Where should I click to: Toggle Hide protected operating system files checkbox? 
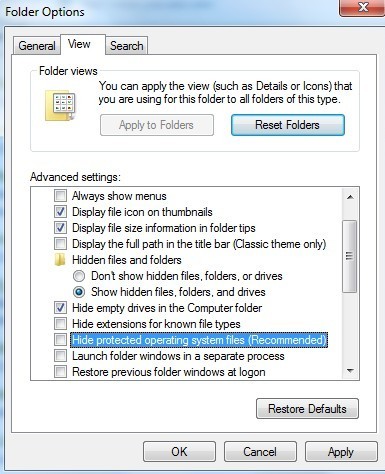coord(60,340)
